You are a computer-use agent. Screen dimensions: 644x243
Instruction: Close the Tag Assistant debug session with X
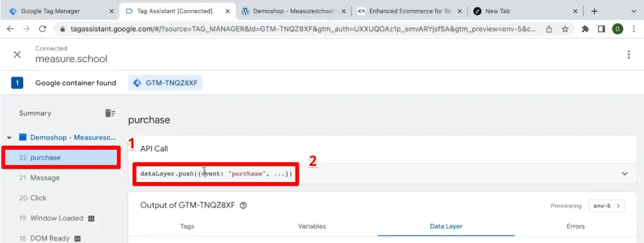coord(17,55)
